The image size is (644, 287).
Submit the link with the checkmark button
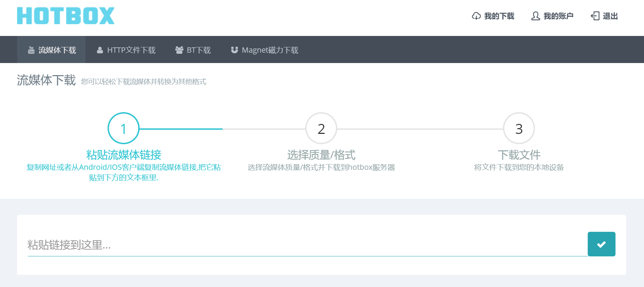coord(601,244)
